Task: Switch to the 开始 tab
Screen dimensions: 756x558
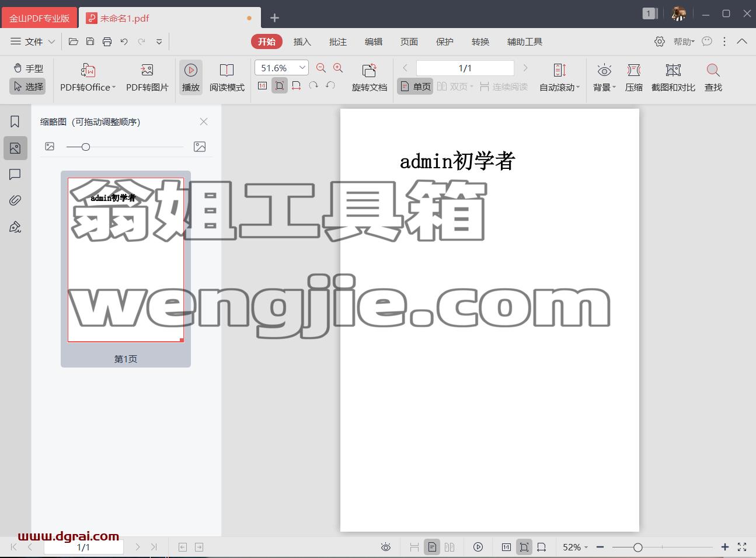Action: [267, 41]
